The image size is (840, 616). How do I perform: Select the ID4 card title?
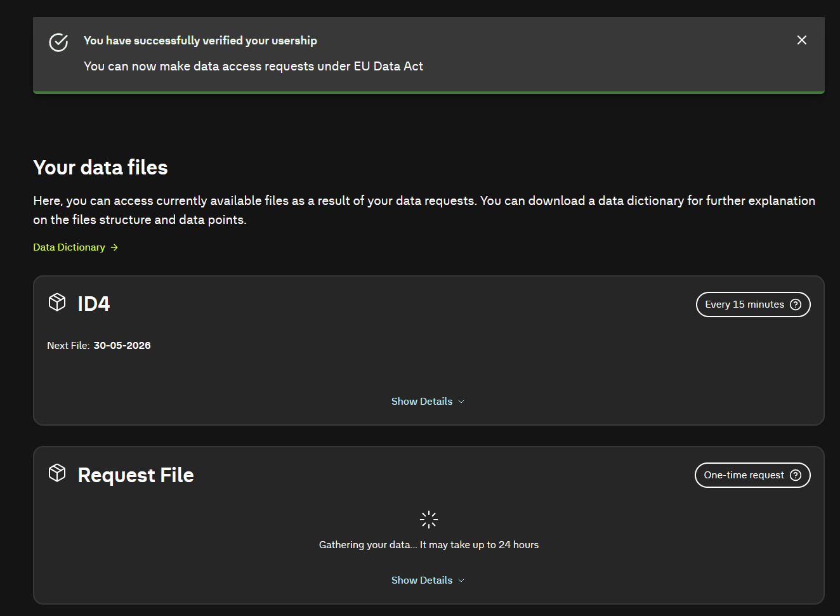point(94,304)
